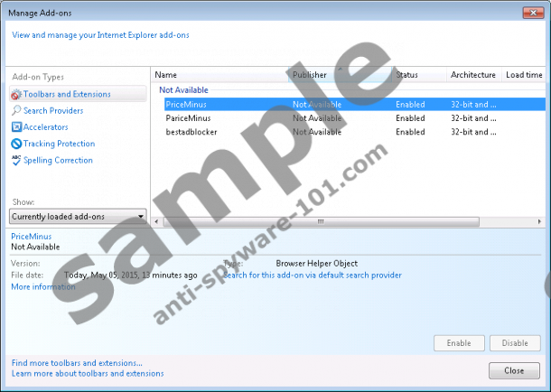
Task: Sort by Architecture column header
Action: [x=473, y=75]
